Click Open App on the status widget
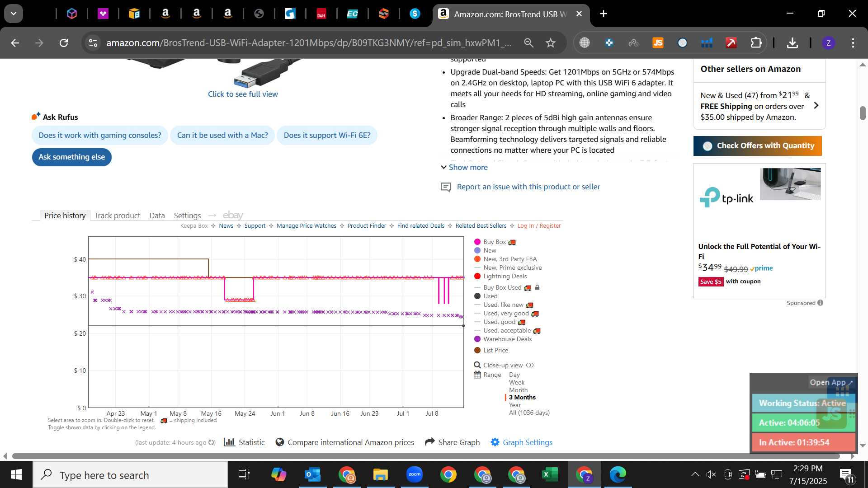Image resolution: width=868 pixels, height=488 pixels. (831, 382)
